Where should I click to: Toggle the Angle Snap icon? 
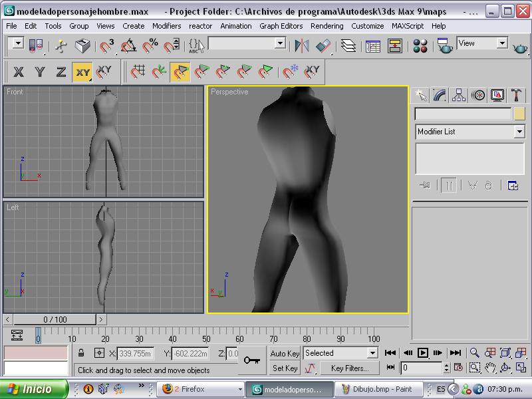(x=128, y=46)
